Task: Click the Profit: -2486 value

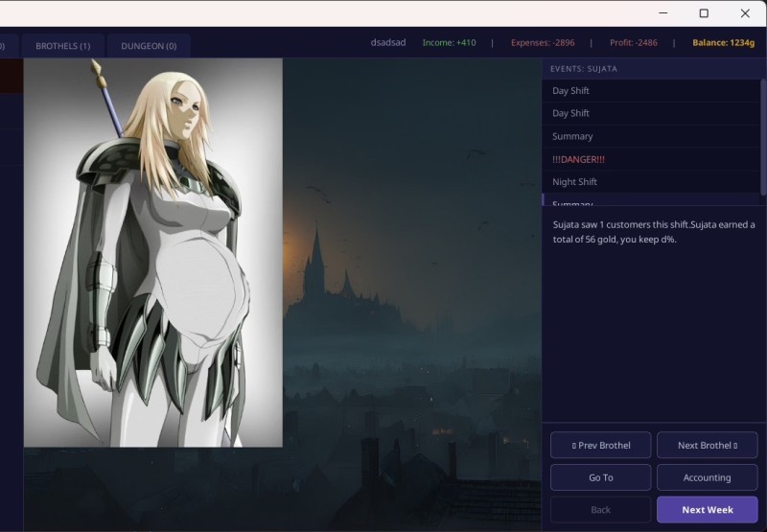Action: pos(634,42)
